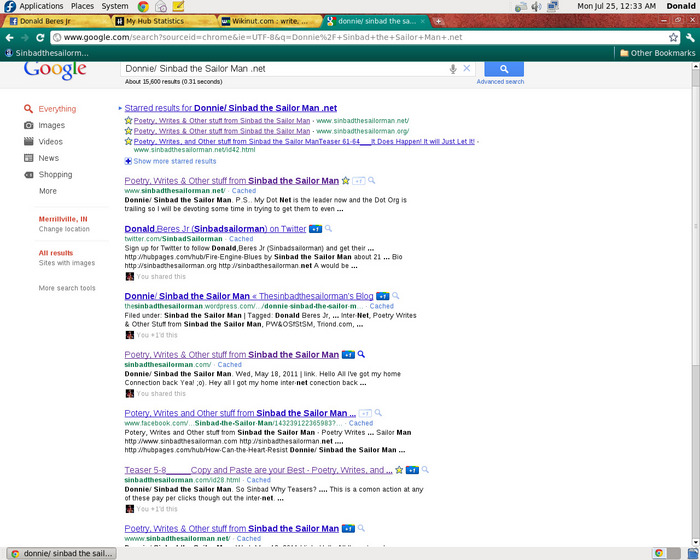Open the Donald user menu in panel
Image resolution: width=700 pixels, height=560 pixels.
[x=681, y=6]
